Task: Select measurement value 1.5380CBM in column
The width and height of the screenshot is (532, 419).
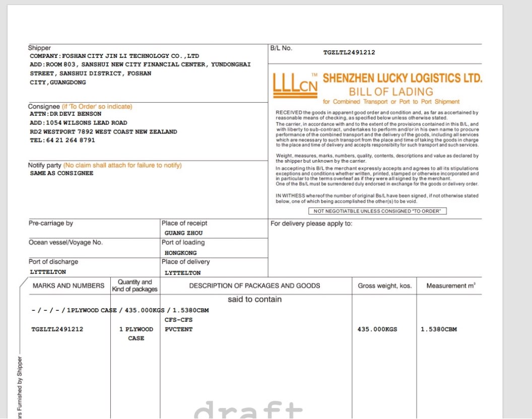Action: (439, 329)
